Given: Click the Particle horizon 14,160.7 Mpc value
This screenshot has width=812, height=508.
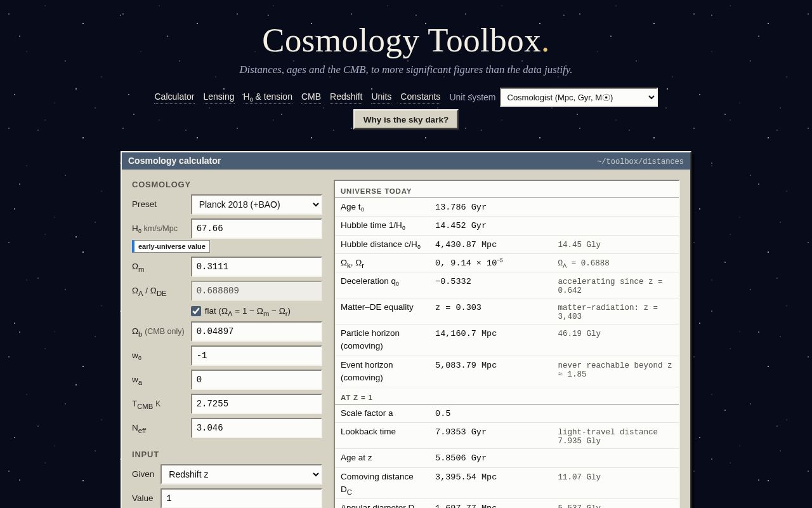Looking at the screenshot, I should coord(466,333).
